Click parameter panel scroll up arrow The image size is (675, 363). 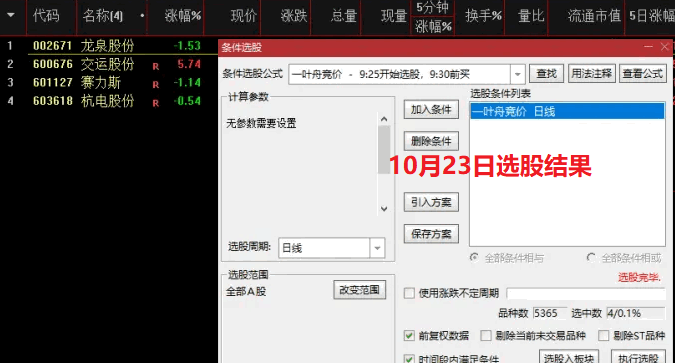coord(384,119)
